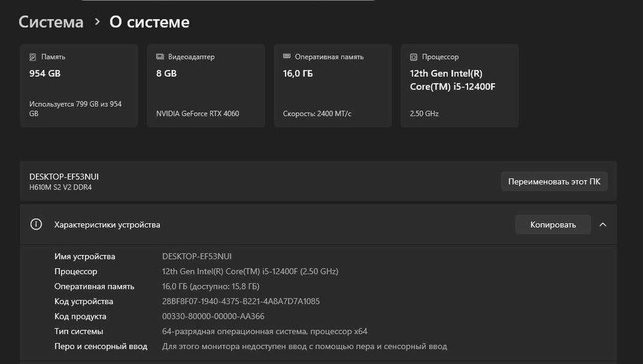This screenshot has height=364, width=643.
Task: Click the 'О системе' page heading
Action: coord(149,22)
